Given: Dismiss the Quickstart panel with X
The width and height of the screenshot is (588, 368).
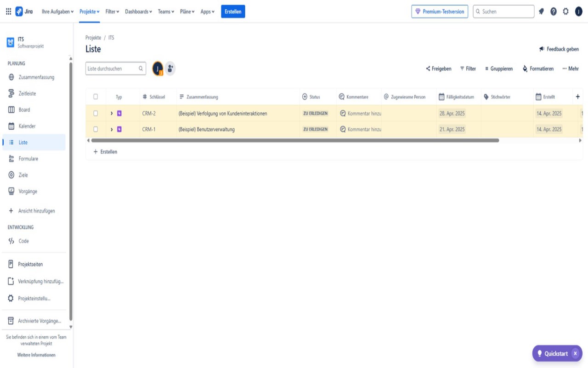Looking at the screenshot, I should pos(575,354).
